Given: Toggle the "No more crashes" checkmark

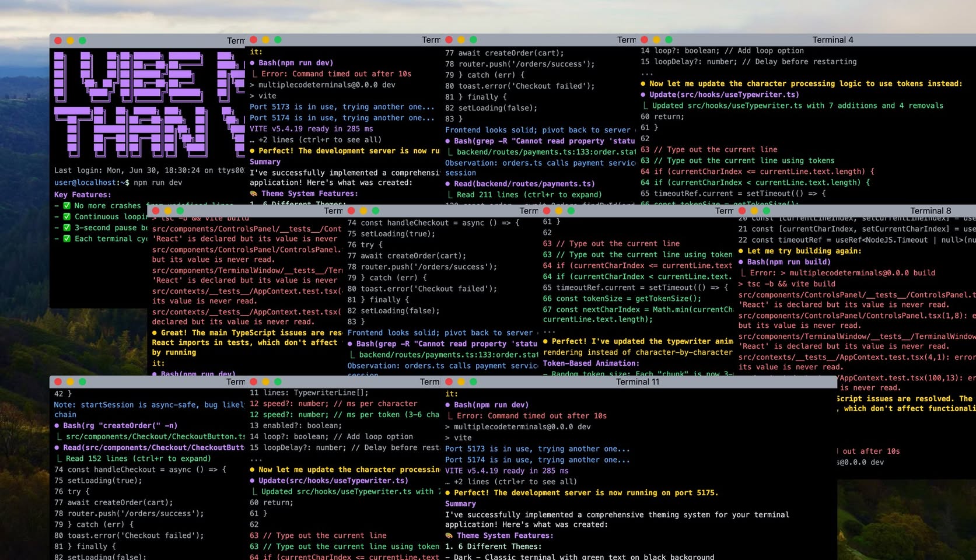Looking at the screenshot, I should (66, 205).
